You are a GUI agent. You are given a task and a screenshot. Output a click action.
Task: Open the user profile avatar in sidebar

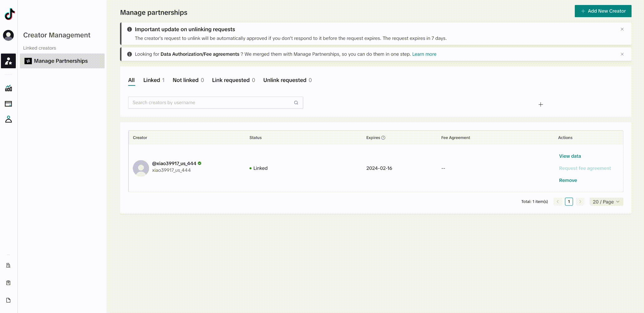coord(8,35)
